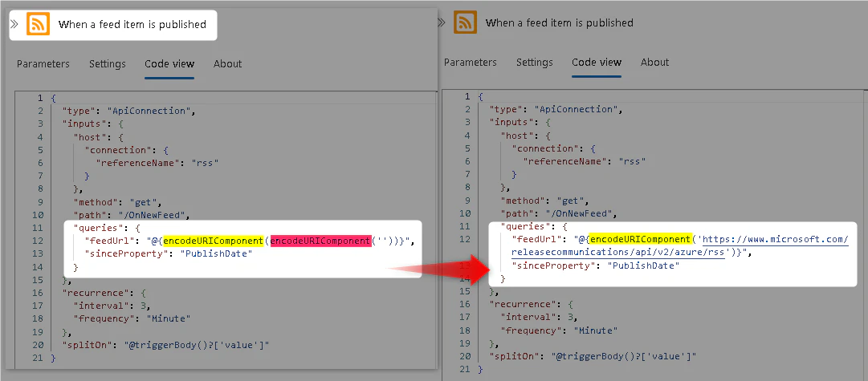Click "path": "/OnNewFeed" in the right code

[559, 213]
